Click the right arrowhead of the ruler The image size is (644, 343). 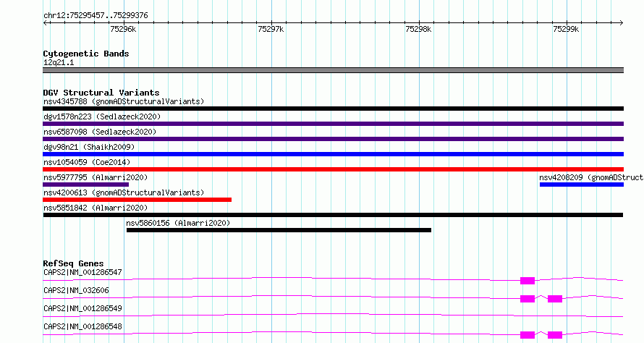click(621, 22)
